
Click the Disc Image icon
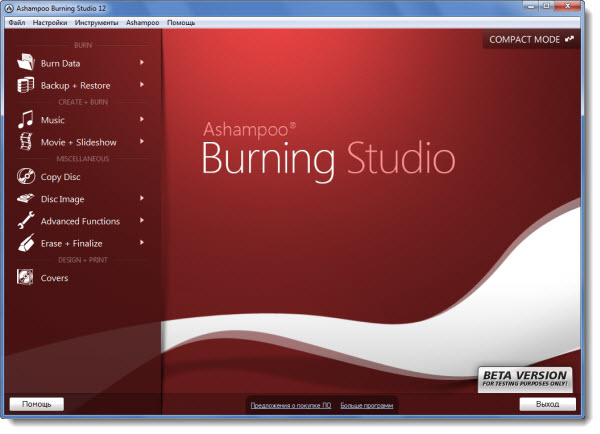click(26, 198)
